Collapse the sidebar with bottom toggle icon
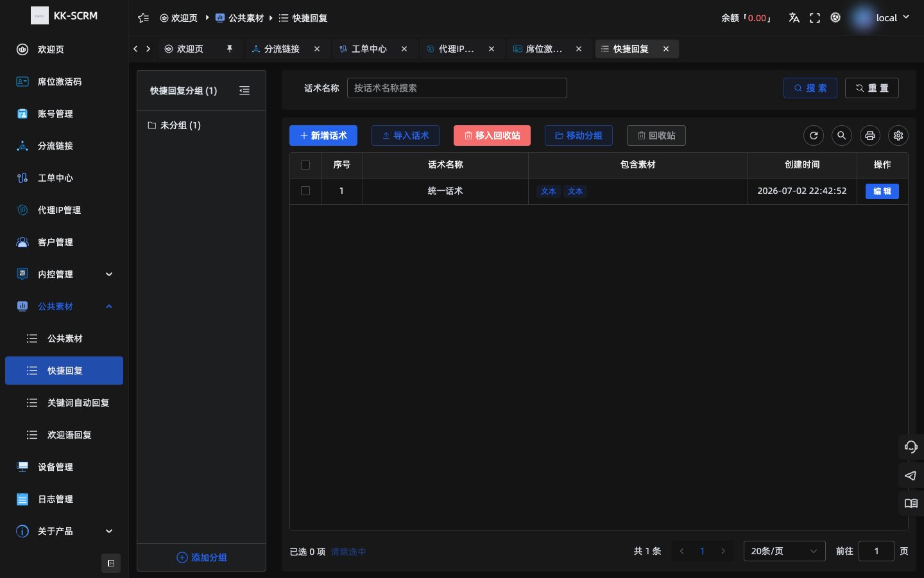 click(111, 563)
